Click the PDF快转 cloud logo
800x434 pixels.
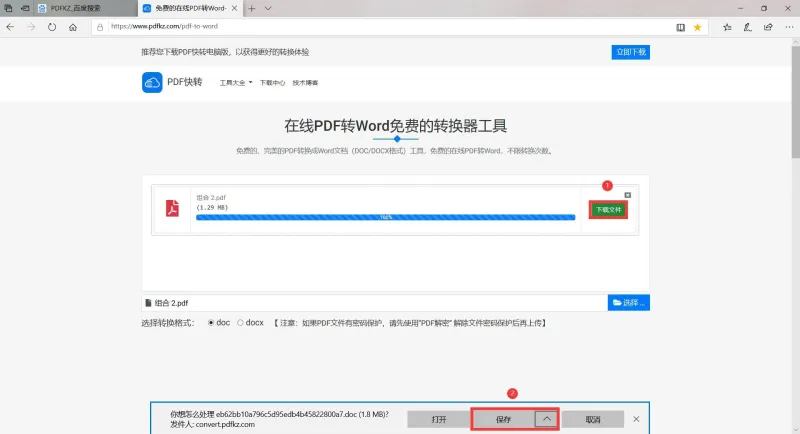tap(152, 83)
